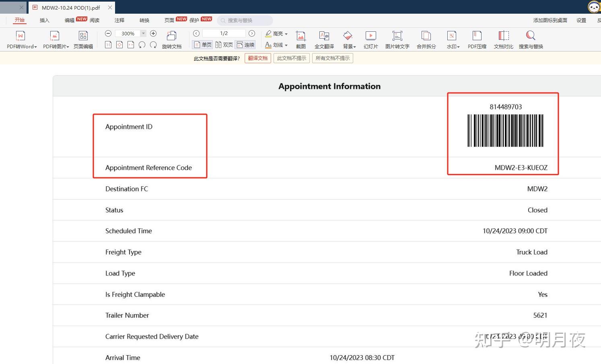Switch to 双页 two-page view
Image resolution: width=601 pixels, height=364 pixels.
tap(224, 45)
